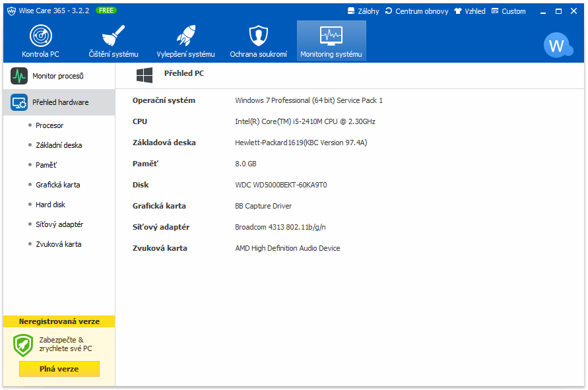This screenshot has height=390, width=588.
Task: Select Procesor in hardware list
Action: [x=49, y=125]
